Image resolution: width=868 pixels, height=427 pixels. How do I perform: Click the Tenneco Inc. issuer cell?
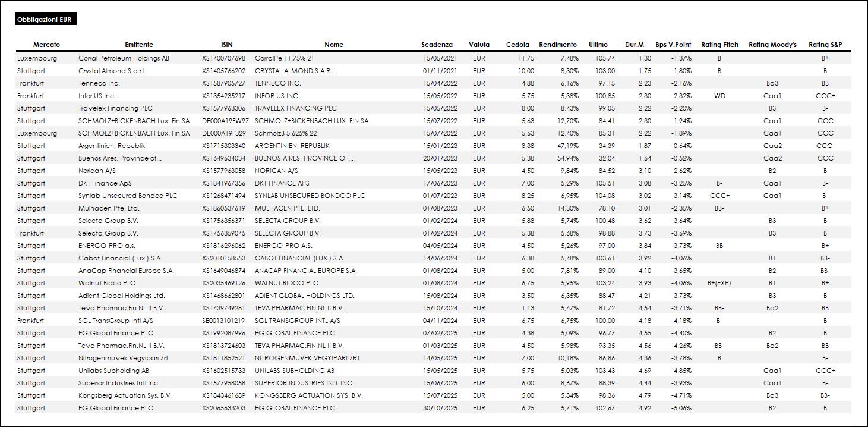tap(99, 84)
